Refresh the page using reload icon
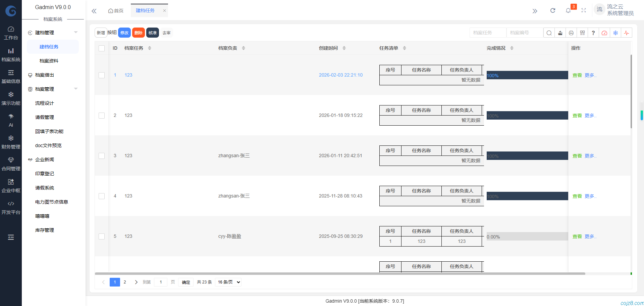 tap(553, 10)
